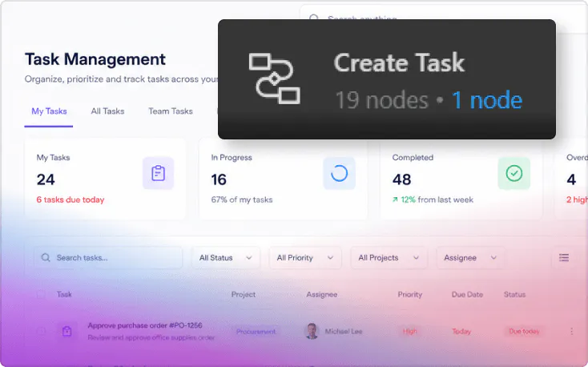Click the magnifier icon in Search tasks

coord(46,257)
